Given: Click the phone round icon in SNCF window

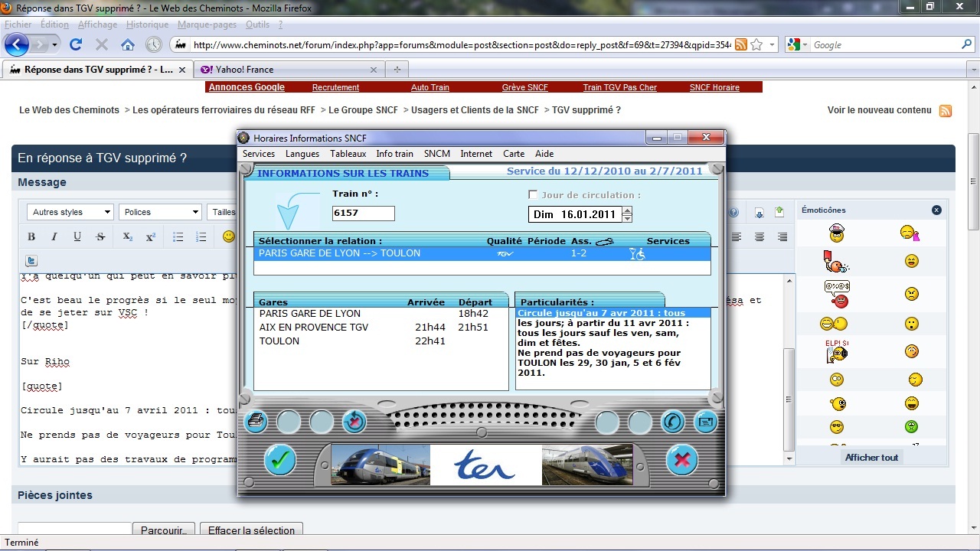Looking at the screenshot, I should click(x=673, y=421).
